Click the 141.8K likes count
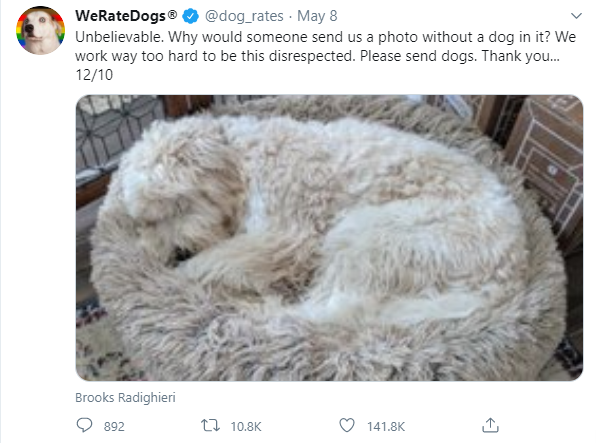Image resolution: width=596 pixels, height=443 pixels. point(386,426)
